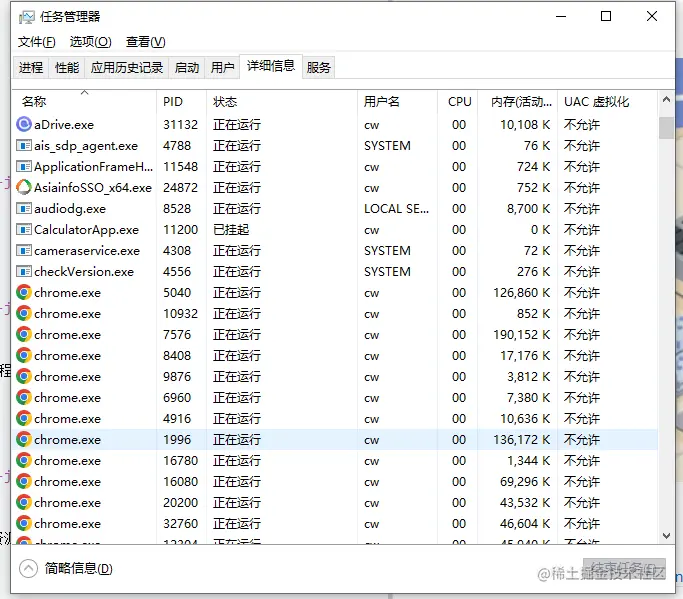Click PID 11548 of ApplicationFrameHost
683x599 pixels.
pos(180,167)
